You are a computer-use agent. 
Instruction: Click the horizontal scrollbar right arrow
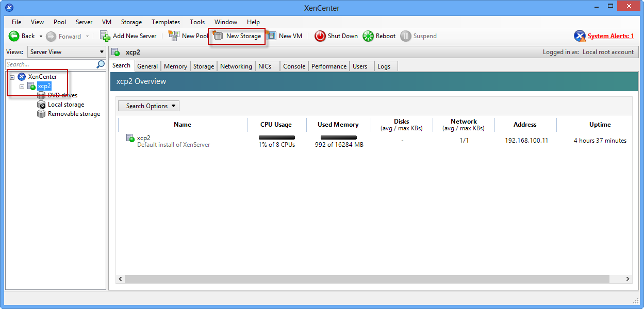(628, 279)
